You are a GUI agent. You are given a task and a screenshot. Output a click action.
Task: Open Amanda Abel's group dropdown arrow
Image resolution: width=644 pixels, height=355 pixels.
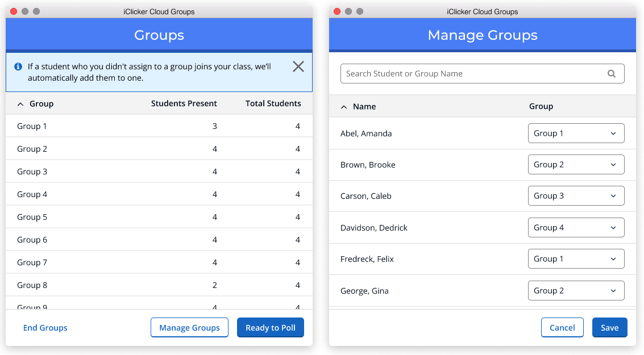(x=614, y=133)
